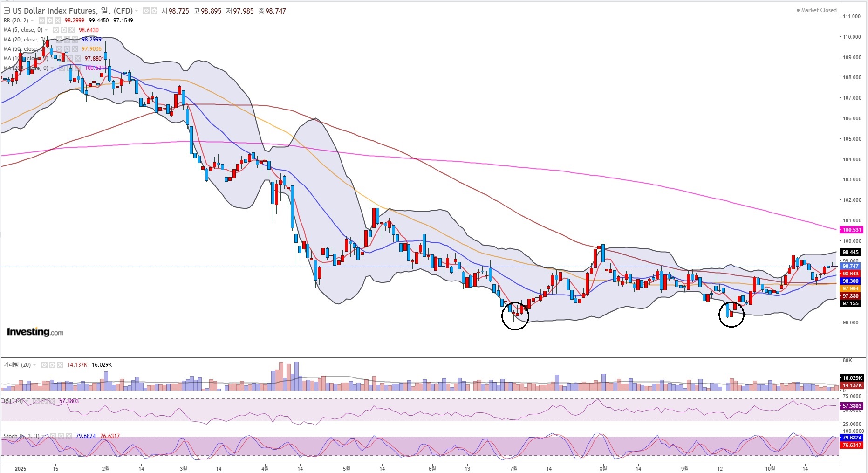Image resolution: width=868 pixels, height=473 pixels.
Task: Click the 111.000 price scale label
Action: click(x=852, y=16)
